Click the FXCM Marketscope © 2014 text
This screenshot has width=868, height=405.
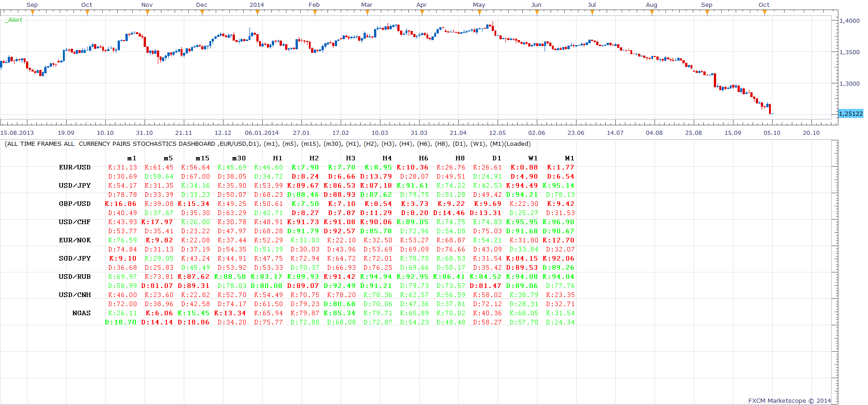point(790,401)
